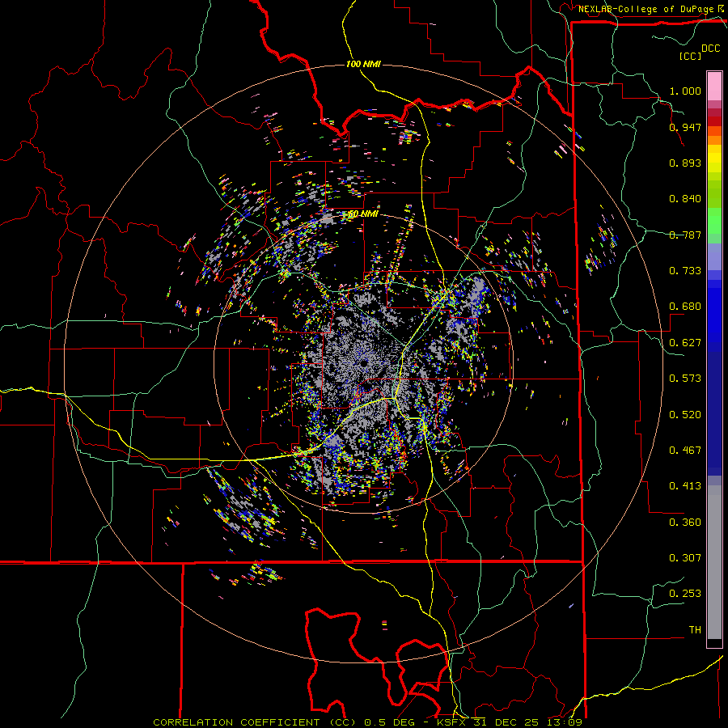Select the 0.413 scale value

(685, 486)
